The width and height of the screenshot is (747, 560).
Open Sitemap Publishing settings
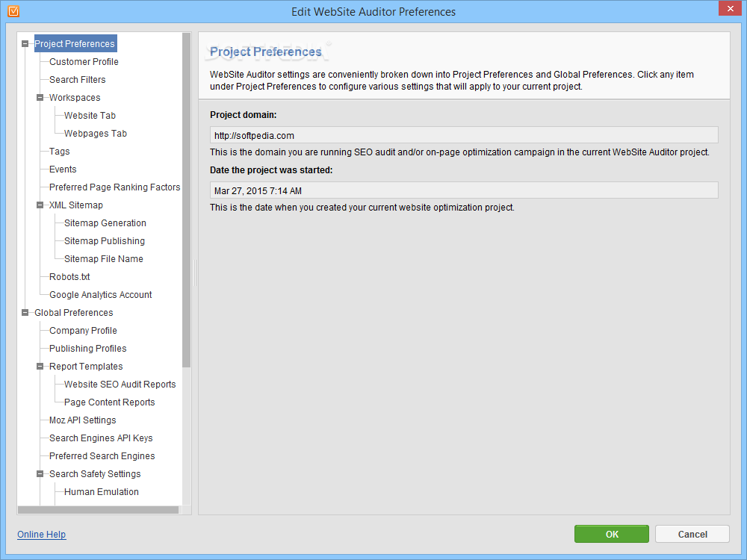(105, 241)
